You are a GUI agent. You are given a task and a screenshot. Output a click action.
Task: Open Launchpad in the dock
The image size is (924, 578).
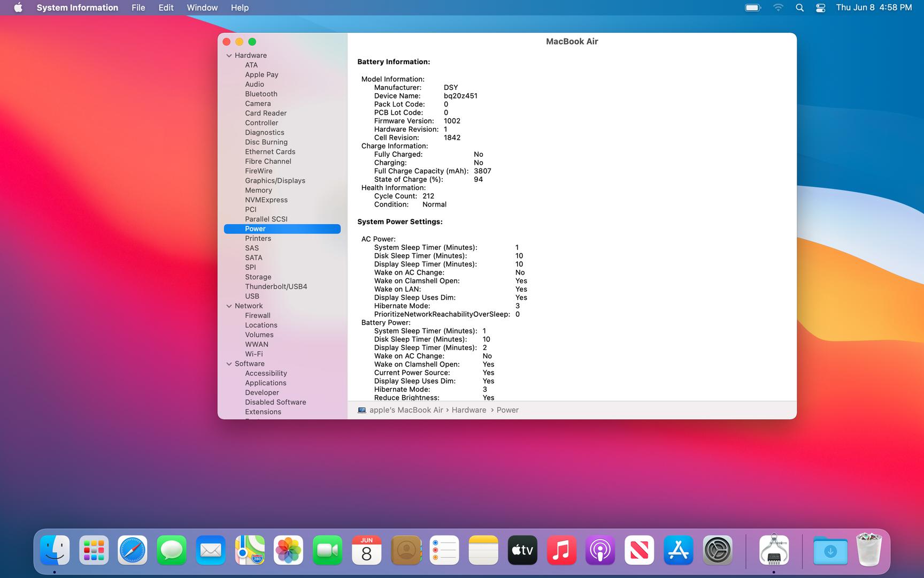pos(94,550)
